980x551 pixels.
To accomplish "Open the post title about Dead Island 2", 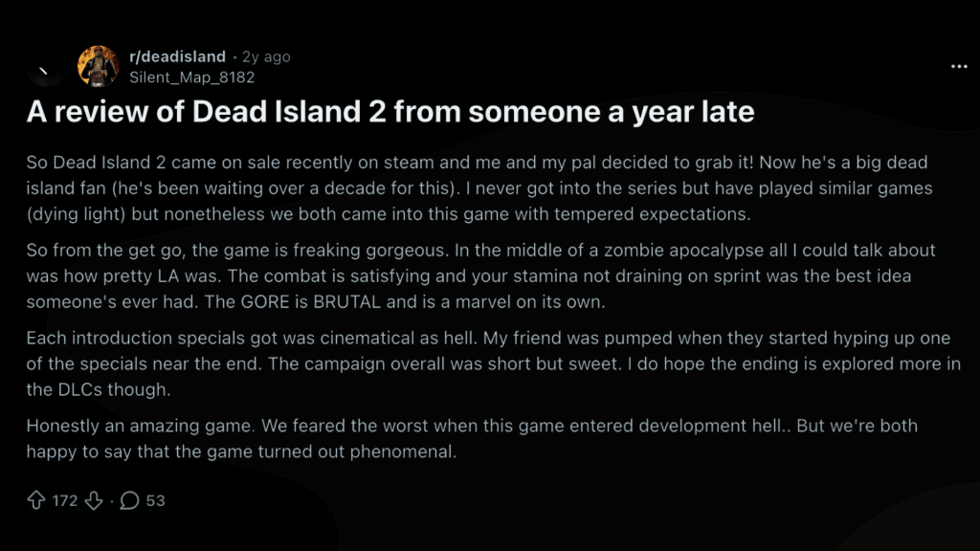I will pyautogui.click(x=392, y=112).
